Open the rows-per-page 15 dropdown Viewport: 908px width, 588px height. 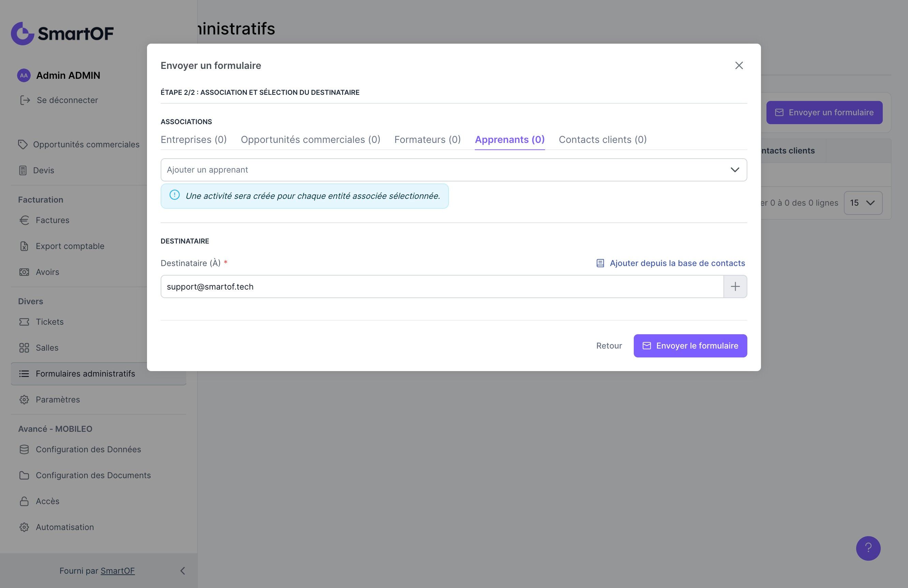pos(863,203)
